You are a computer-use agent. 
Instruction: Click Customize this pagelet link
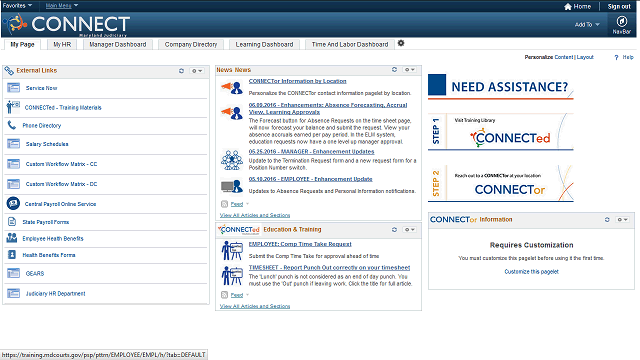pos(531,271)
